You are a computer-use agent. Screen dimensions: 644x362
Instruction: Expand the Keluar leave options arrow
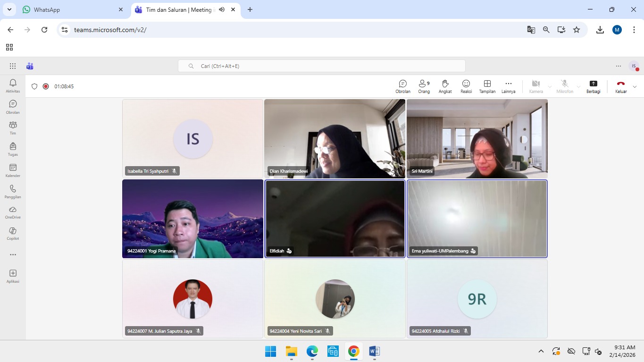coord(635,87)
